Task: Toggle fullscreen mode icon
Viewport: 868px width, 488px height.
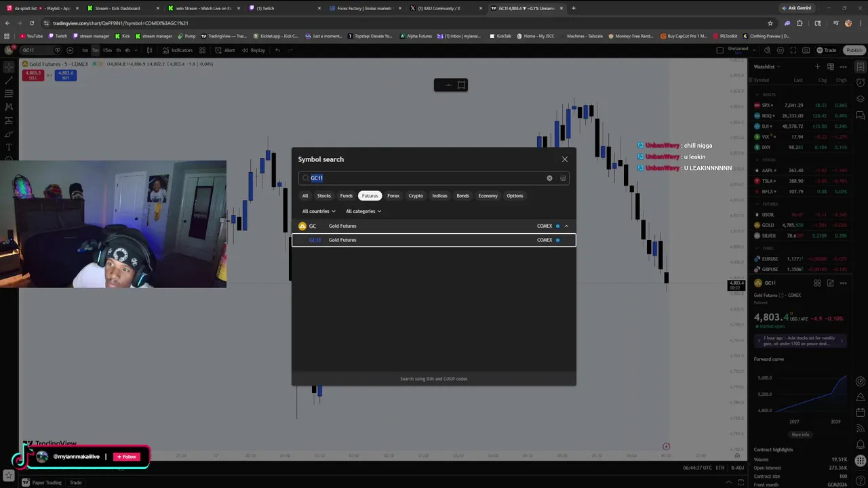Action: point(793,50)
